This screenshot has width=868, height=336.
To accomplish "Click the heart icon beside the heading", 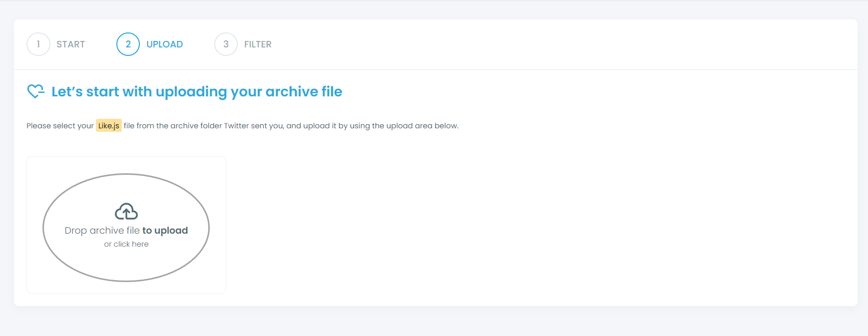I will point(35,91).
